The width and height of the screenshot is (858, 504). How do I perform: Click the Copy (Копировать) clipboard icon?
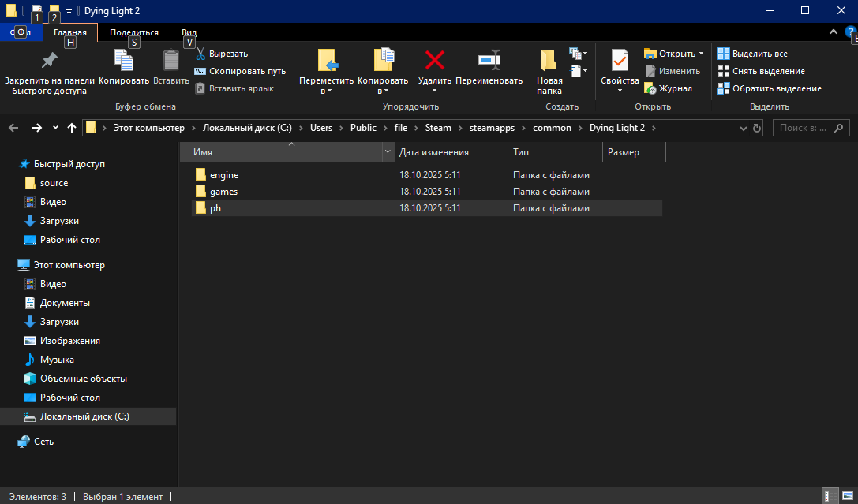point(124,61)
